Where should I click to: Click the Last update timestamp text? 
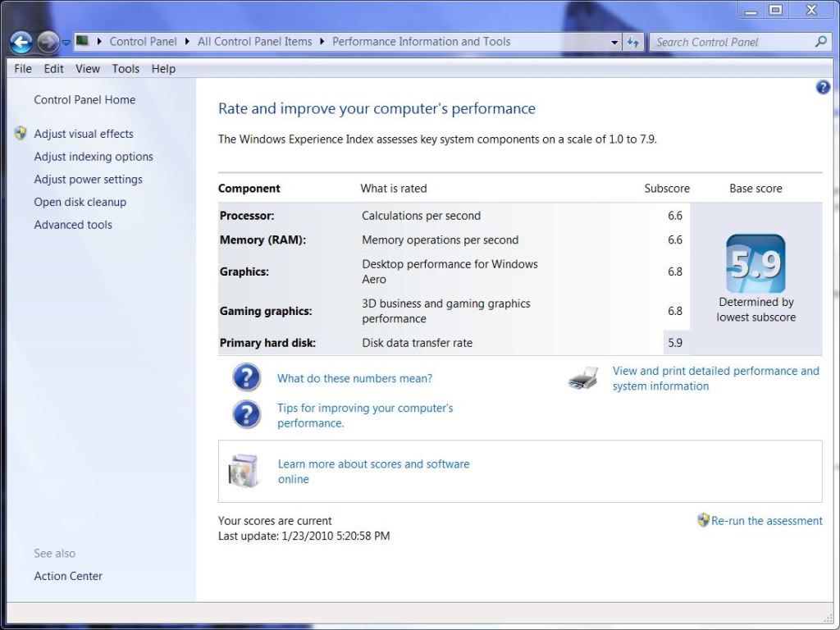click(304, 536)
